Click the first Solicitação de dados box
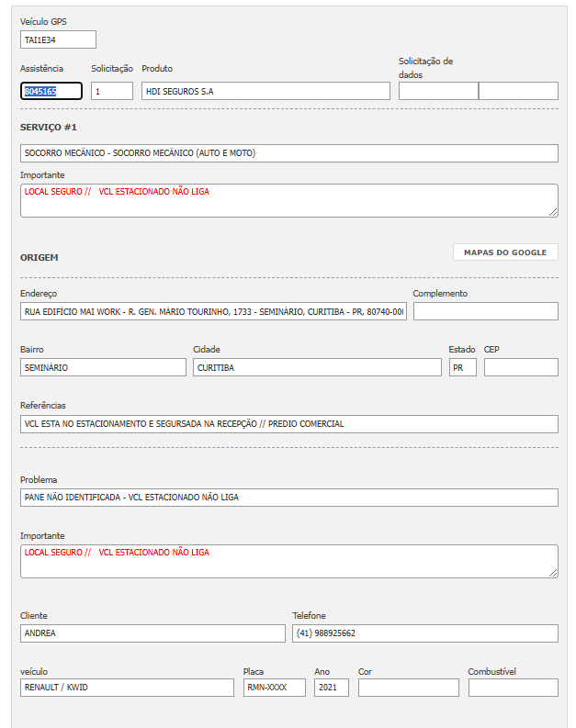Viewport: 576px width, 728px height. [438, 91]
